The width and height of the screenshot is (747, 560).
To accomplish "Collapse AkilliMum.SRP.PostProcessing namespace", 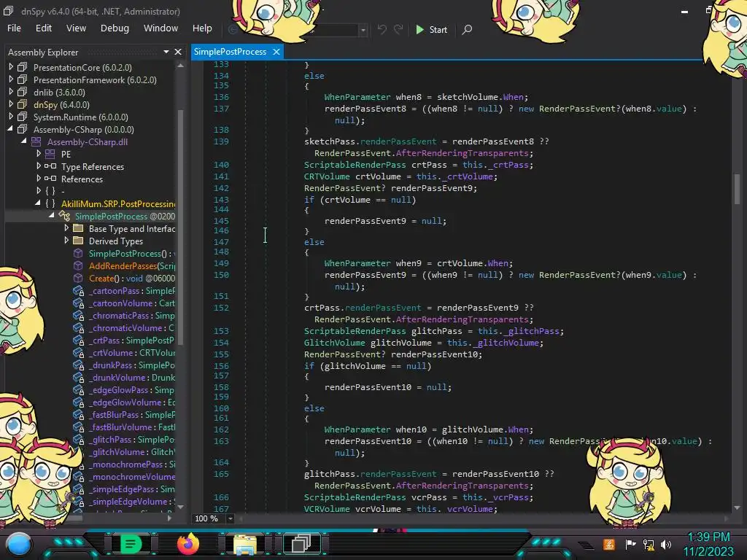I will [x=38, y=203].
